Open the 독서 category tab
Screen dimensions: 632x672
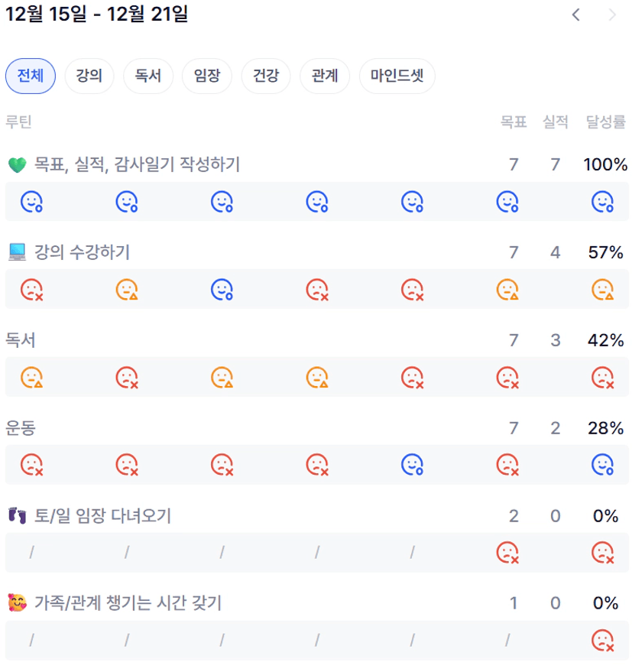[148, 76]
